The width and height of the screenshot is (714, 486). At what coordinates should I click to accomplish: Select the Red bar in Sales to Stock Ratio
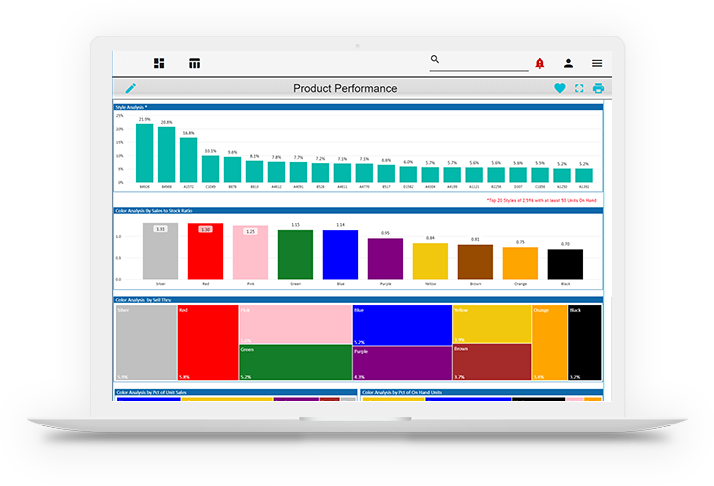click(205, 251)
